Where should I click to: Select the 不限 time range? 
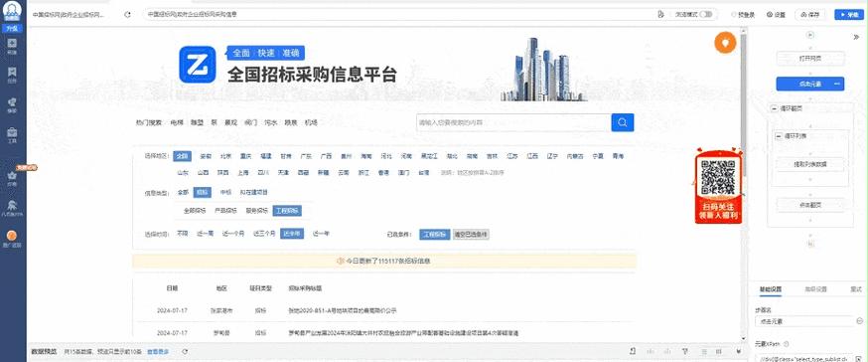click(182, 234)
